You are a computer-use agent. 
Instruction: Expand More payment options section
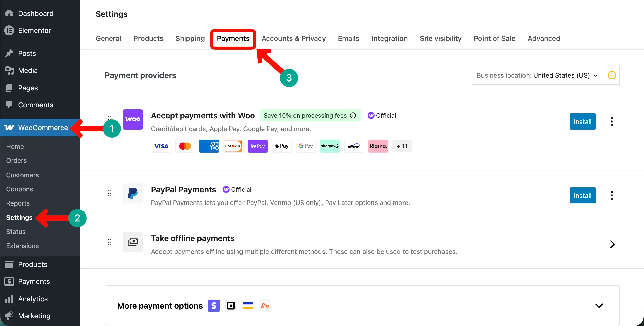tap(599, 306)
